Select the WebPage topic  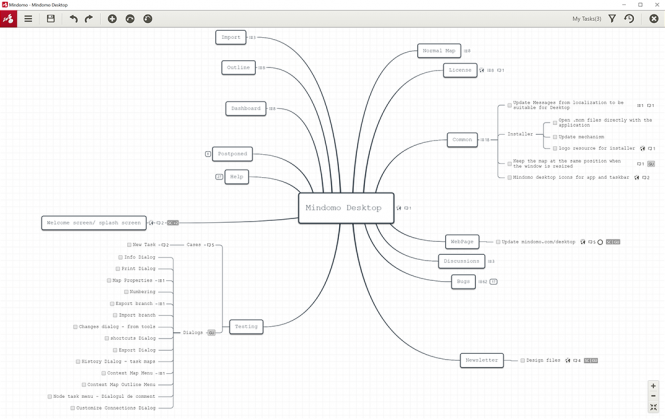pos(462,241)
